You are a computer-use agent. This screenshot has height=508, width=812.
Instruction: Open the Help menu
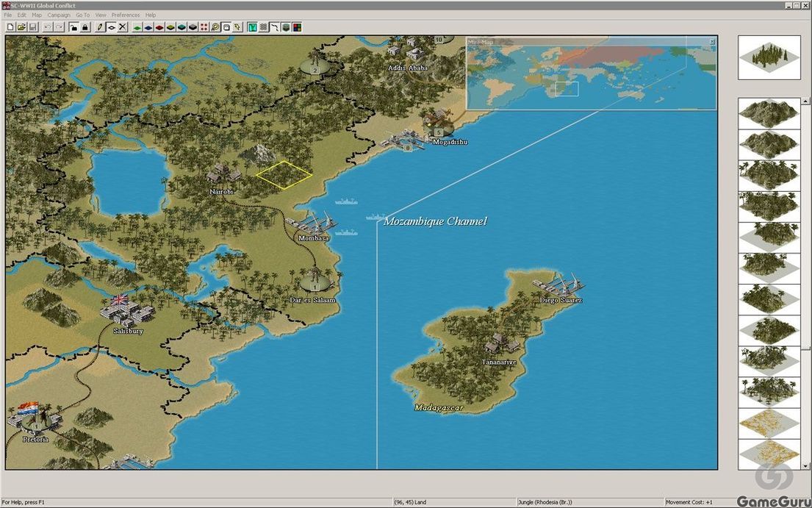coord(151,15)
